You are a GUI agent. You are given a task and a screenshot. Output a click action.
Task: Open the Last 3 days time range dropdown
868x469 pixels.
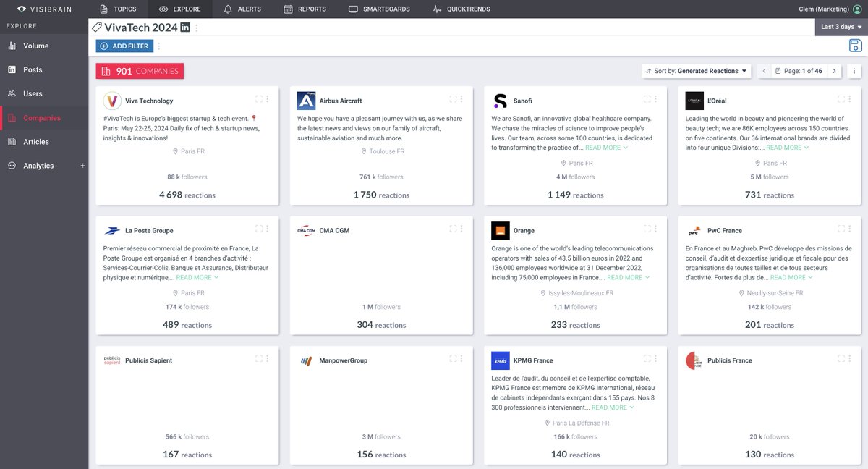pyautogui.click(x=840, y=27)
